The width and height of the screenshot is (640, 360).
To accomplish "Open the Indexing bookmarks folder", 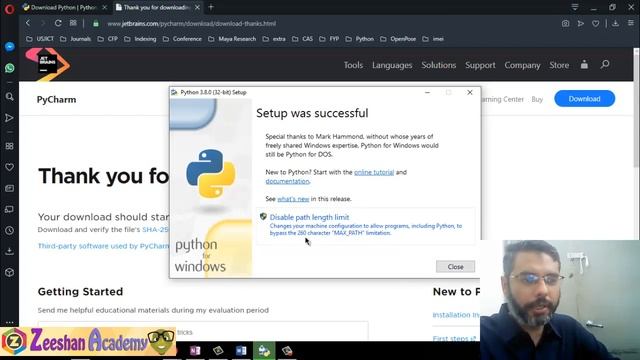I will 140,39.
